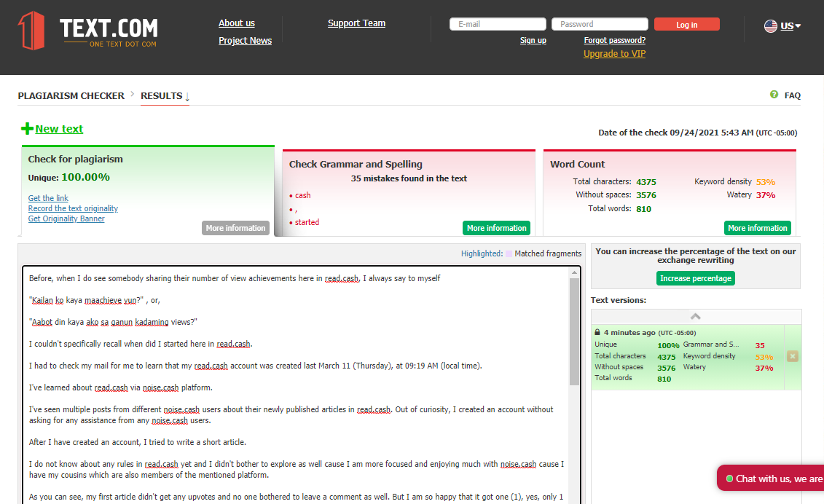Open the Chat with us widget
Viewport: 824px width, 504px height.
pyautogui.click(x=770, y=479)
